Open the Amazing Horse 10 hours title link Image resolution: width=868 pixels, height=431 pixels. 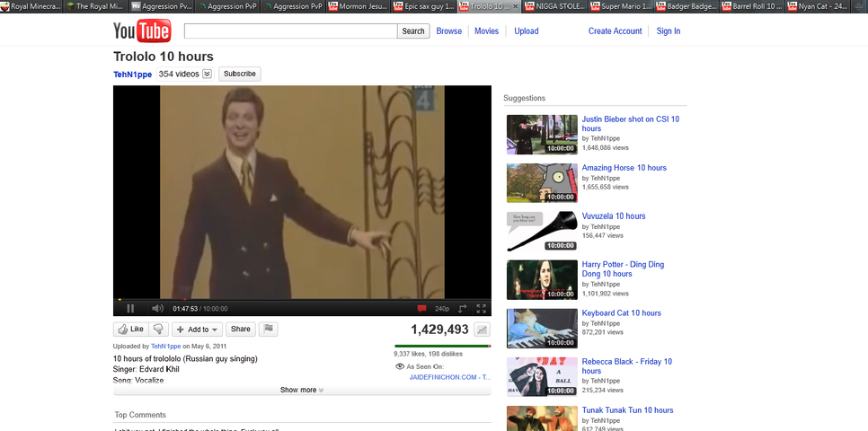[624, 168]
